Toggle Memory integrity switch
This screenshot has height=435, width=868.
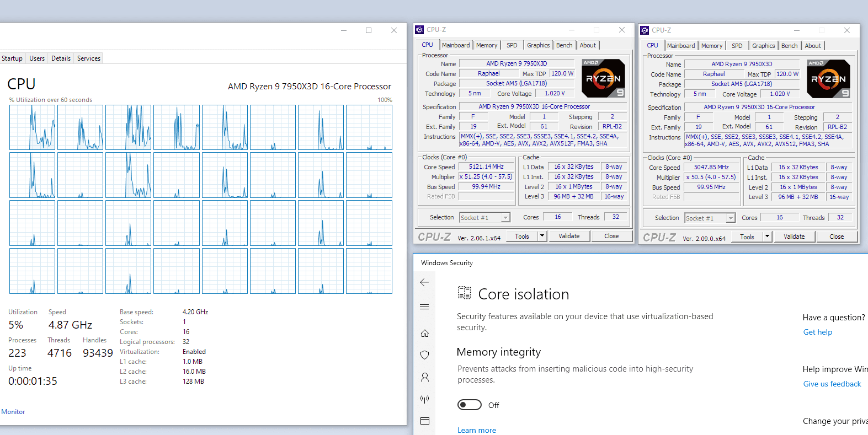470,405
